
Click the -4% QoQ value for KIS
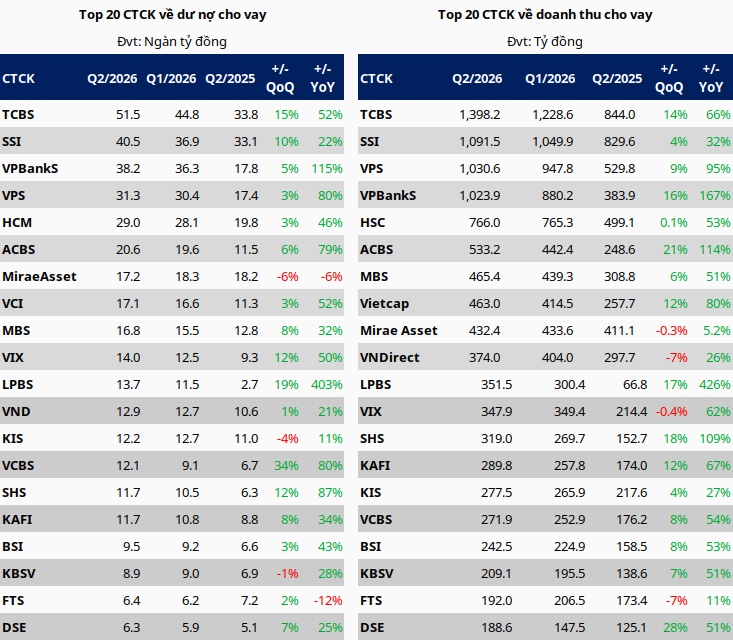click(x=287, y=439)
